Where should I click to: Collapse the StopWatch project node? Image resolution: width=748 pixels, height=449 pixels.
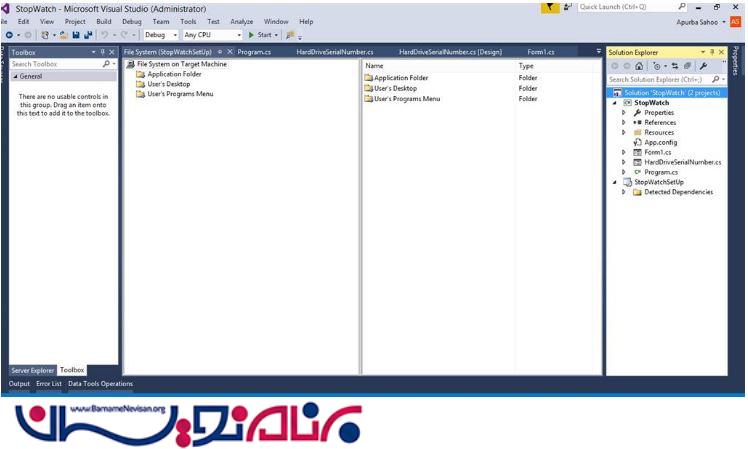tap(614, 103)
